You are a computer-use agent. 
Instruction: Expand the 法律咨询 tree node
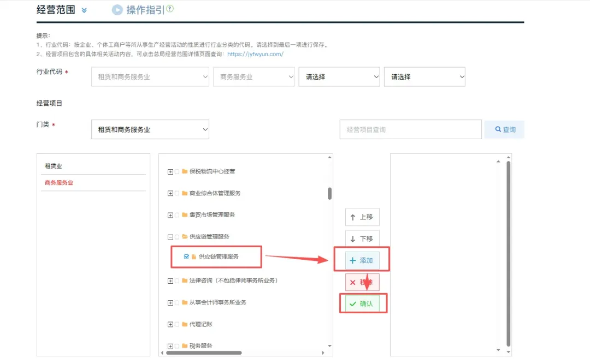click(x=170, y=281)
